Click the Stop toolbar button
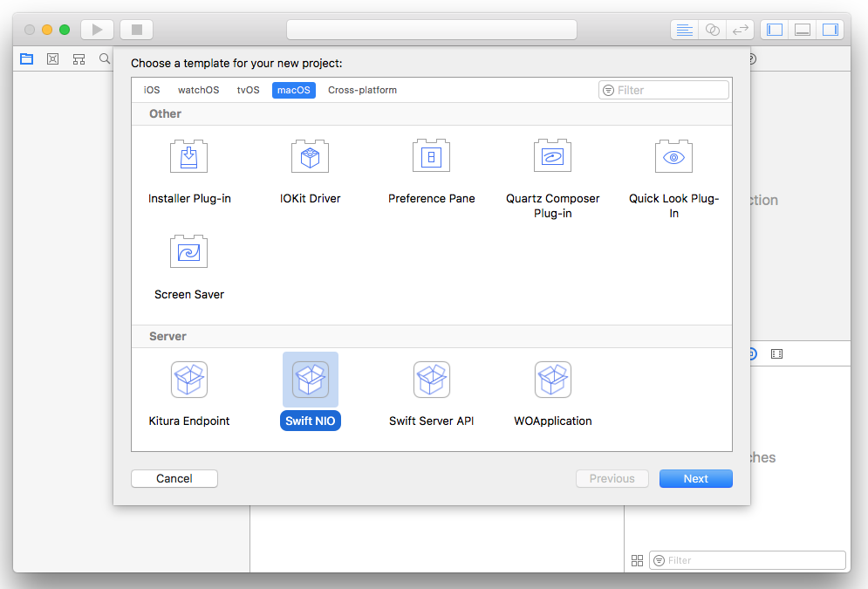The height and width of the screenshot is (589, 868). [x=137, y=30]
